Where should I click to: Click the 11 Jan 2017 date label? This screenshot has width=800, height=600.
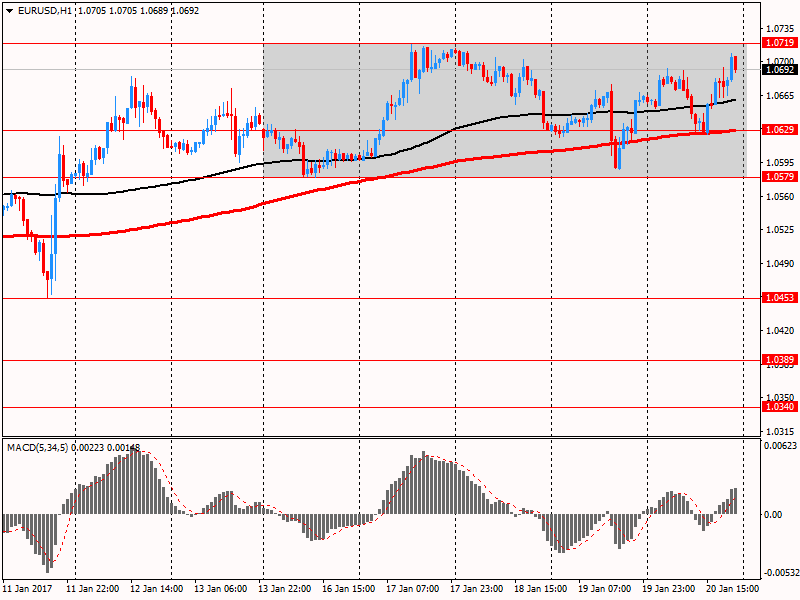click(x=27, y=588)
